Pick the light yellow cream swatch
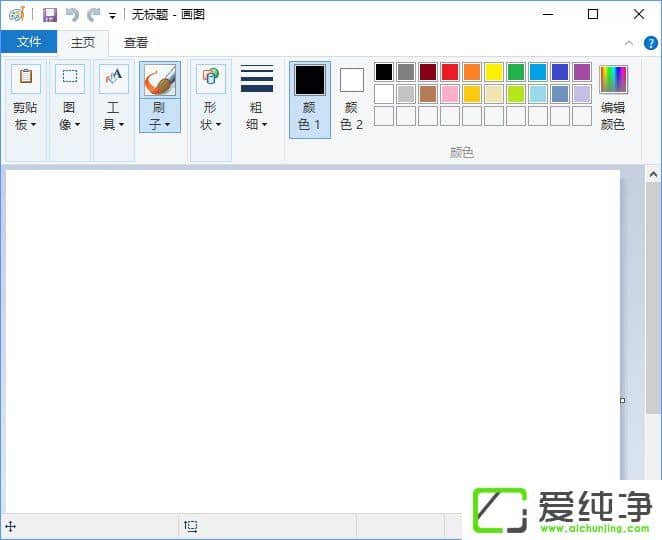This screenshot has width=662, height=540. (494, 94)
